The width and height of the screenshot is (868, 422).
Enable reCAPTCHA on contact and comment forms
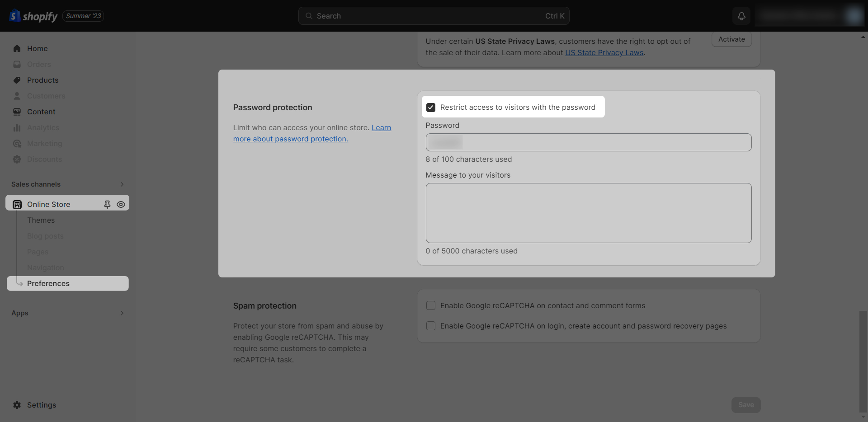[x=431, y=305]
